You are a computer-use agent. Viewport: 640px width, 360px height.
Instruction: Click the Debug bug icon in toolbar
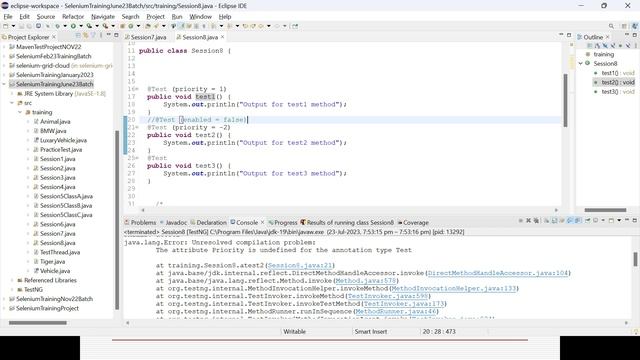[58, 26]
